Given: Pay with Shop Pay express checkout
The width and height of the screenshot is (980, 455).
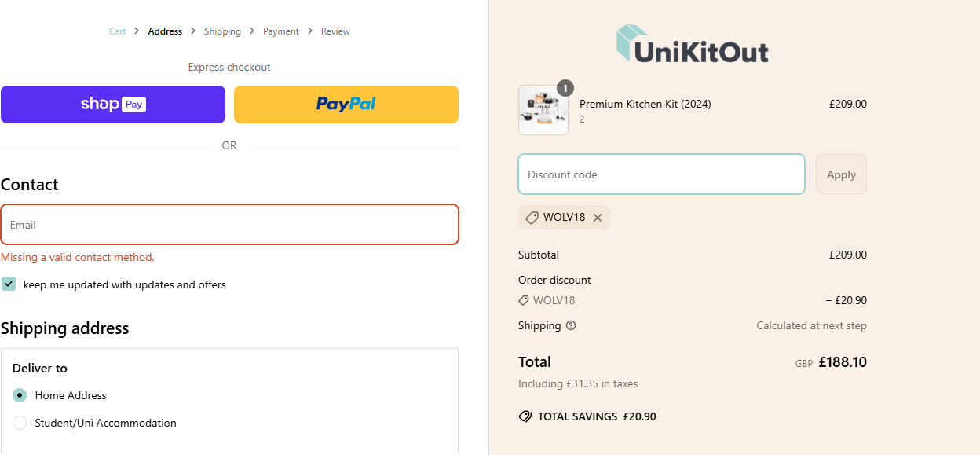Looking at the screenshot, I should pyautogui.click(x=113, y=105).
